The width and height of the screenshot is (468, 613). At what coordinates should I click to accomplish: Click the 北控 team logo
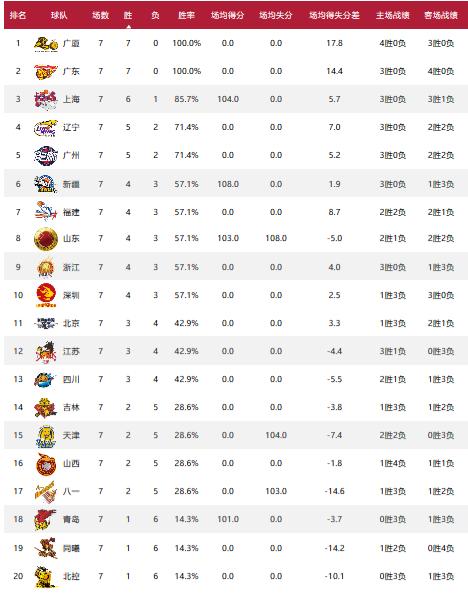[x=45, y=577]
